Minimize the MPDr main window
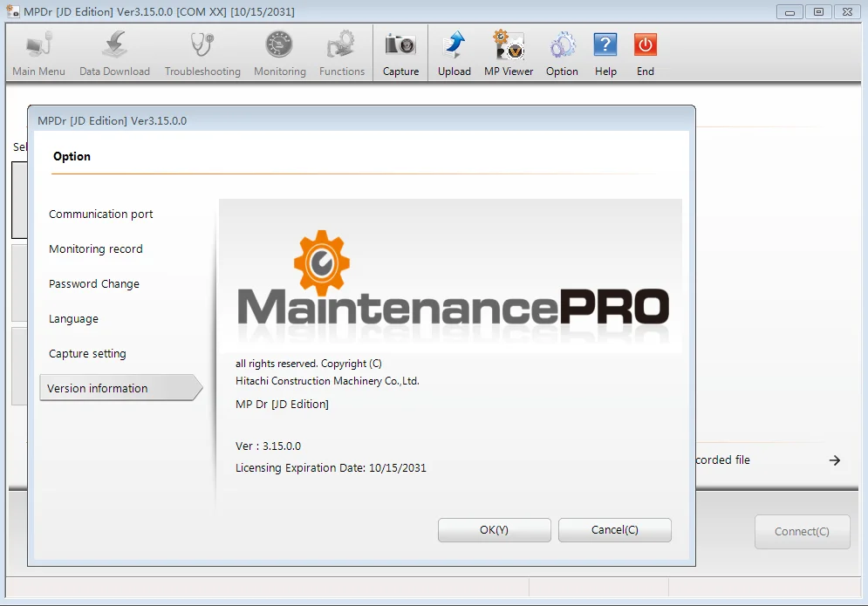Viewport: 868px width, 606px height. (x=790, y=11)
